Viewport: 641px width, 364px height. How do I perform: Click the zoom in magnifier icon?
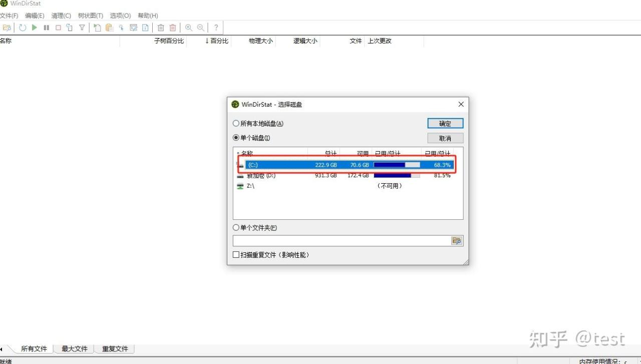coord(189,28)
